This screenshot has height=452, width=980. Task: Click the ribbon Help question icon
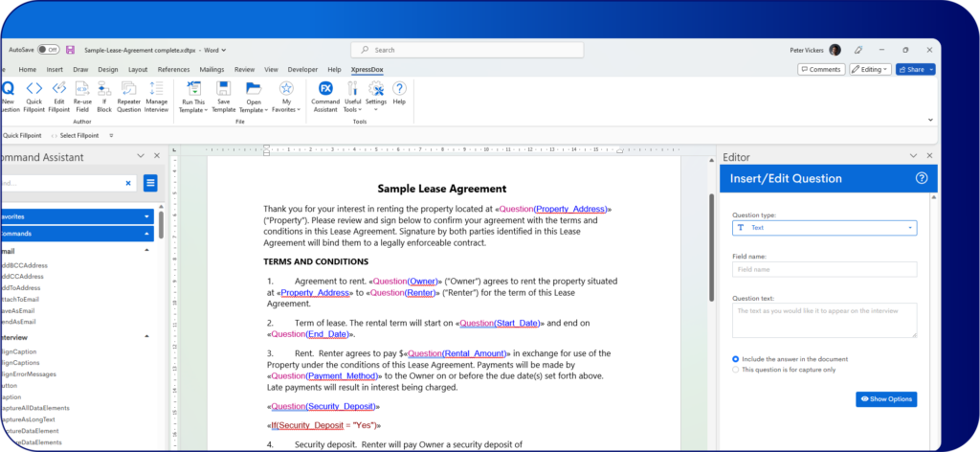399,88
